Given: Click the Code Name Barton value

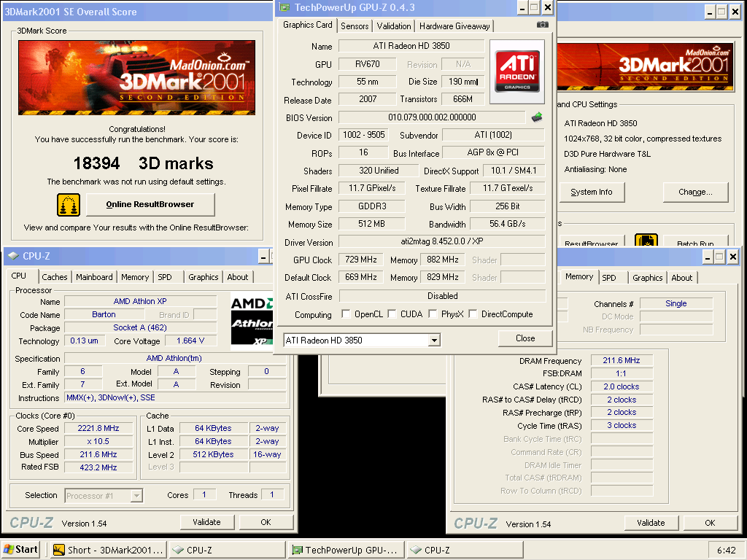Looking at the screenshot, I should tap(104, 315).
